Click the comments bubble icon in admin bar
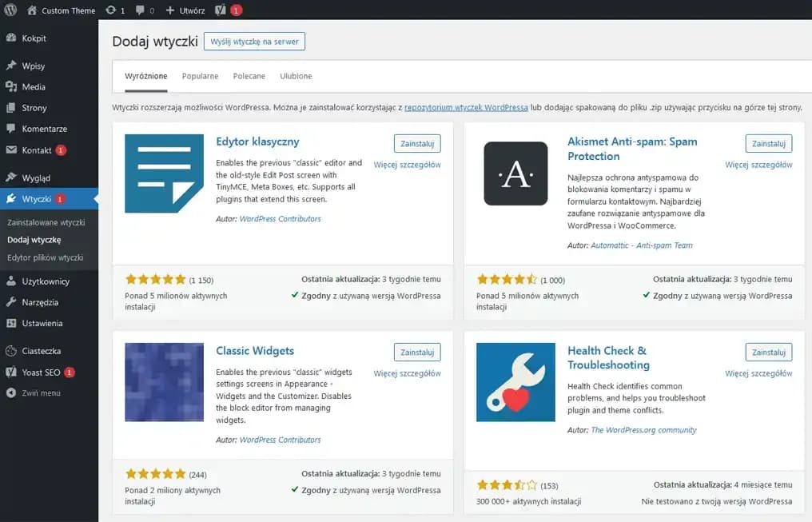 tap(141, 10)
